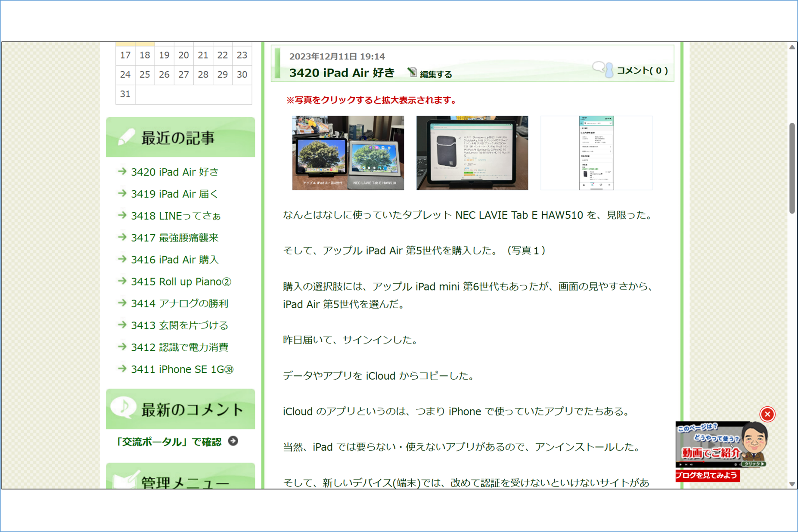Click the arrow icon next to 交流ポータルで確認

click(x=233, y=441)
